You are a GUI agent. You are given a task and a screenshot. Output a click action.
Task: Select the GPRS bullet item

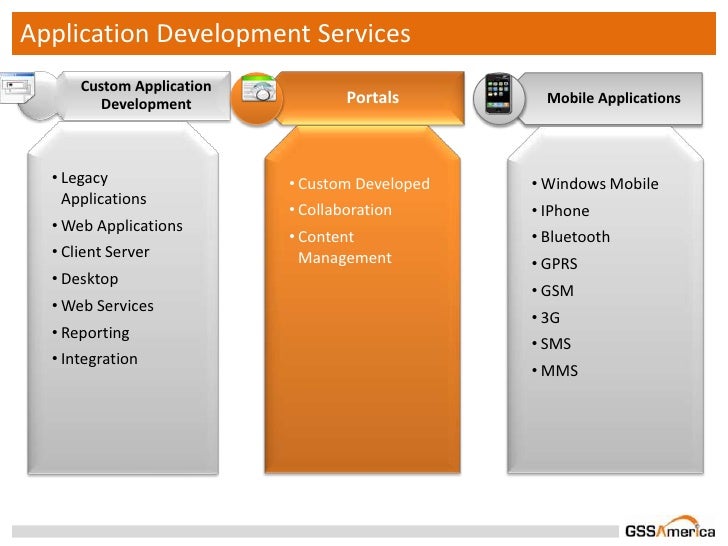click(554, 264)
